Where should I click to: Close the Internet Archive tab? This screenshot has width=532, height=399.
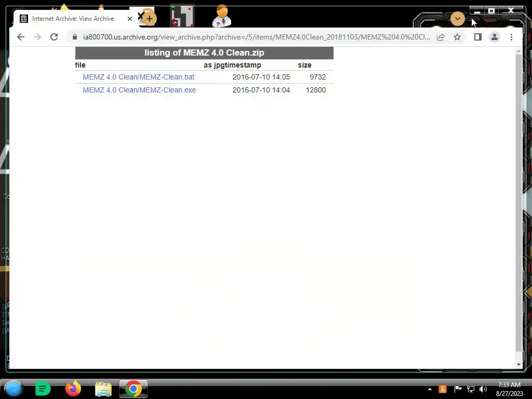point(129,19)
